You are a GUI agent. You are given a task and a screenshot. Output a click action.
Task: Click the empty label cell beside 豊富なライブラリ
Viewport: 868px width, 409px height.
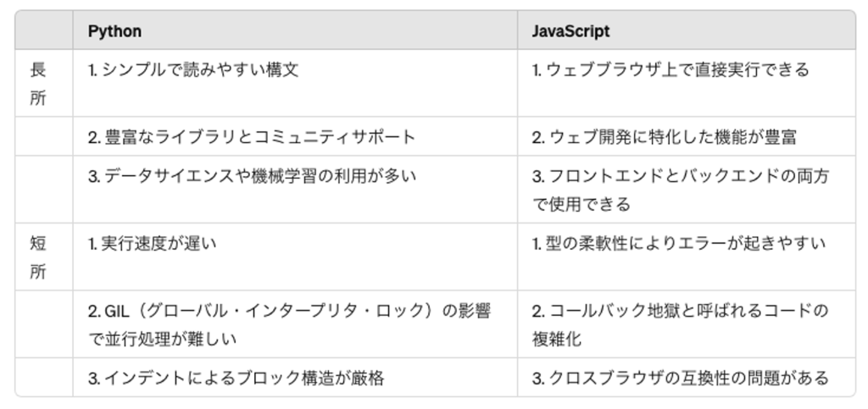coord(43,136)
